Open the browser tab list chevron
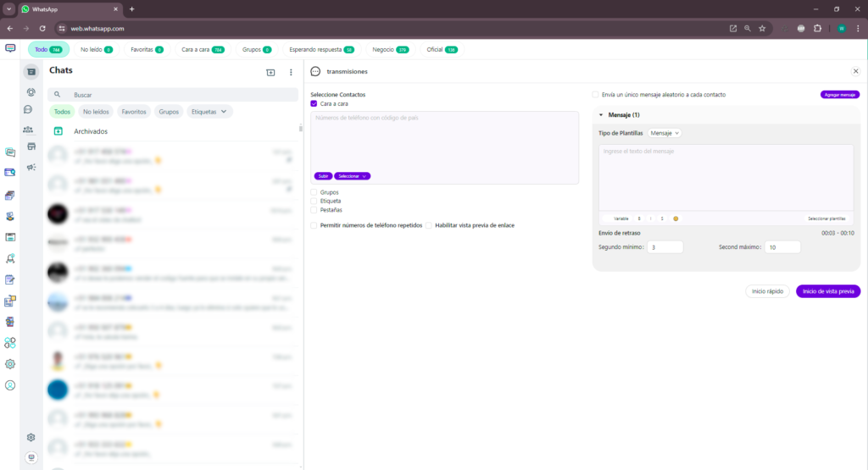Image resolution: width=868 pixels, height=470 pixels. pos(8,8)
